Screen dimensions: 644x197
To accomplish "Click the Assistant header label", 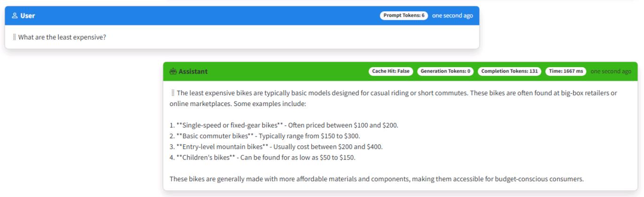I will (193, 72).
